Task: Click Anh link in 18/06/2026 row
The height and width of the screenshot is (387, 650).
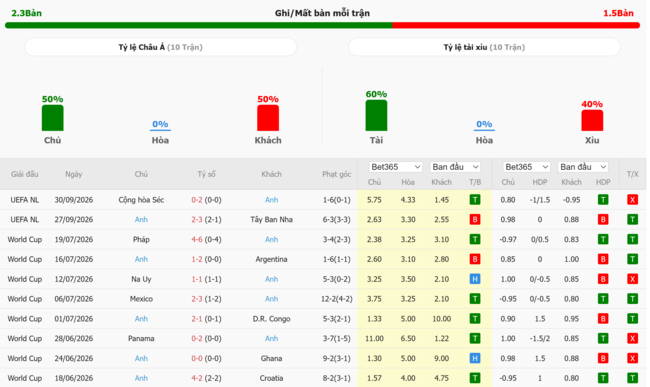Action: click(141, 378)
